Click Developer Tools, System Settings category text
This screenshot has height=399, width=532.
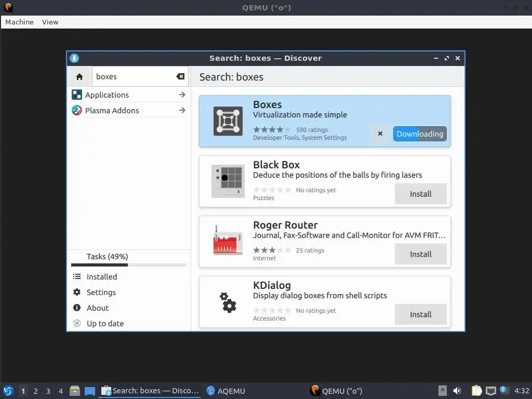[x=300, y=138]
